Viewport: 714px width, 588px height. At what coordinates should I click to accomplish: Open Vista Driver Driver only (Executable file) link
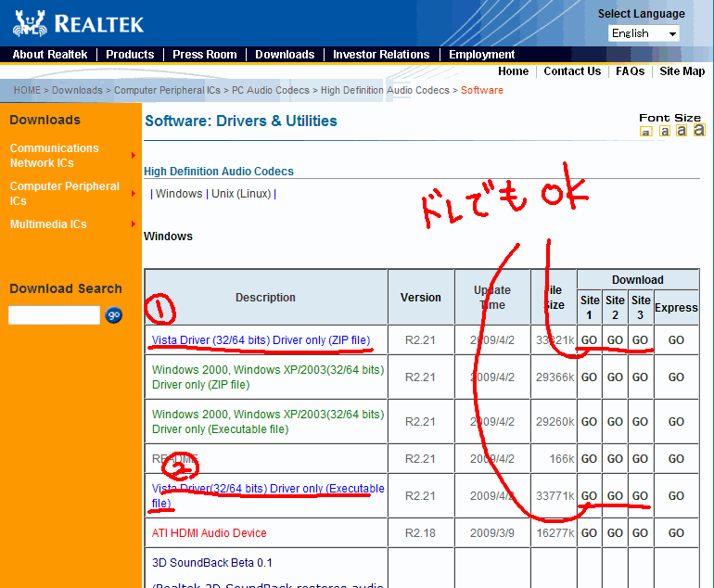268,495
